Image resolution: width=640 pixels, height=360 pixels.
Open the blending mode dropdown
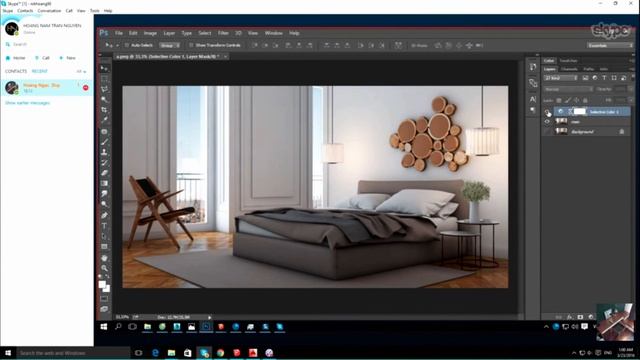(568, 89)
